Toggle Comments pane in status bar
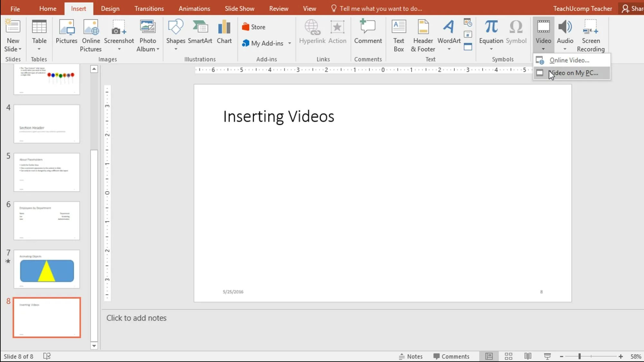 [x=451, y=356]
